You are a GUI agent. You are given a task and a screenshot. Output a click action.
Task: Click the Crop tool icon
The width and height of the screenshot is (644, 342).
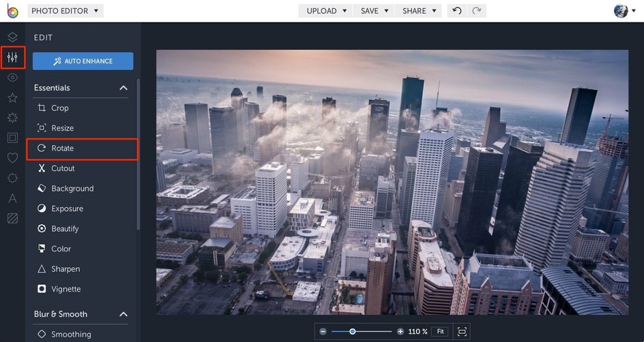click(42, 108)
